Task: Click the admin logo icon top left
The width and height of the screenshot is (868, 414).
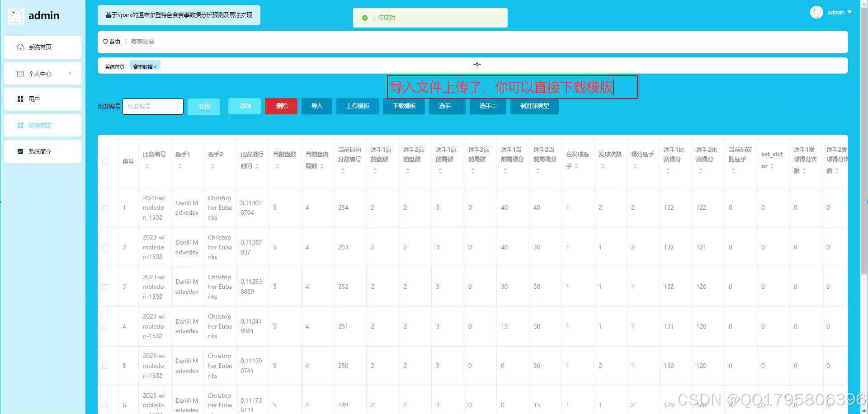Action: 15,15
